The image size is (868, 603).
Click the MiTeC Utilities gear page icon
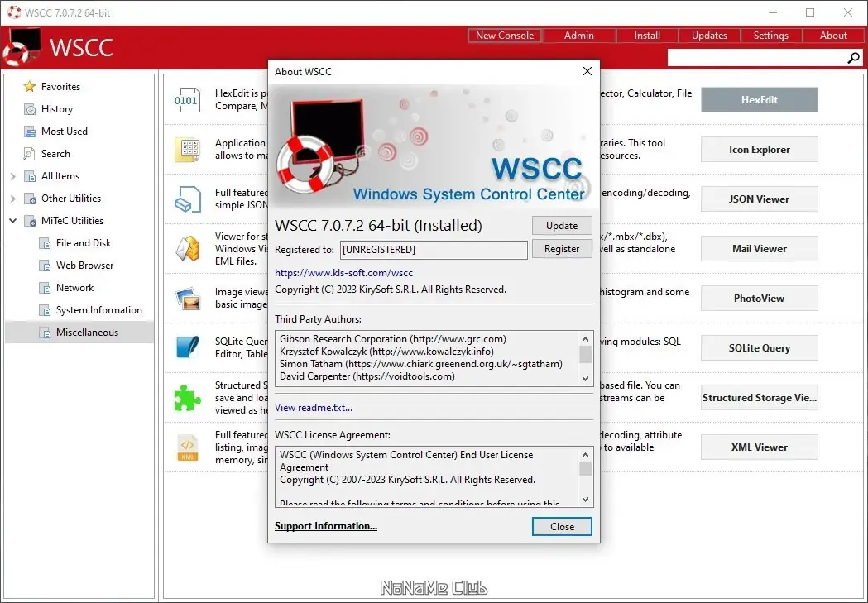pyautogui.click(x=29, y=221)
